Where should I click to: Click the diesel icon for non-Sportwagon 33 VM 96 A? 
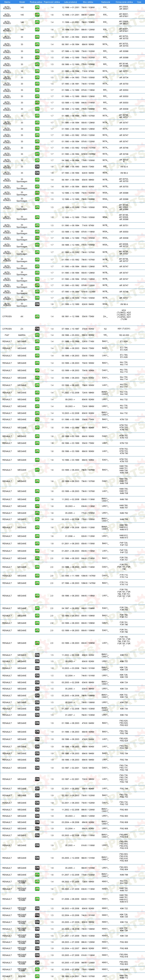coord(37,173)
